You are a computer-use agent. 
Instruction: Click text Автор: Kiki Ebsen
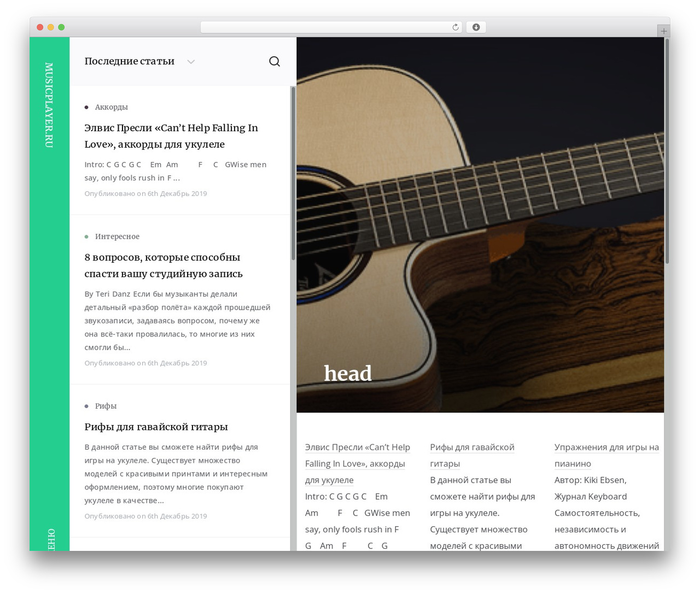click(x=591, y=480)
